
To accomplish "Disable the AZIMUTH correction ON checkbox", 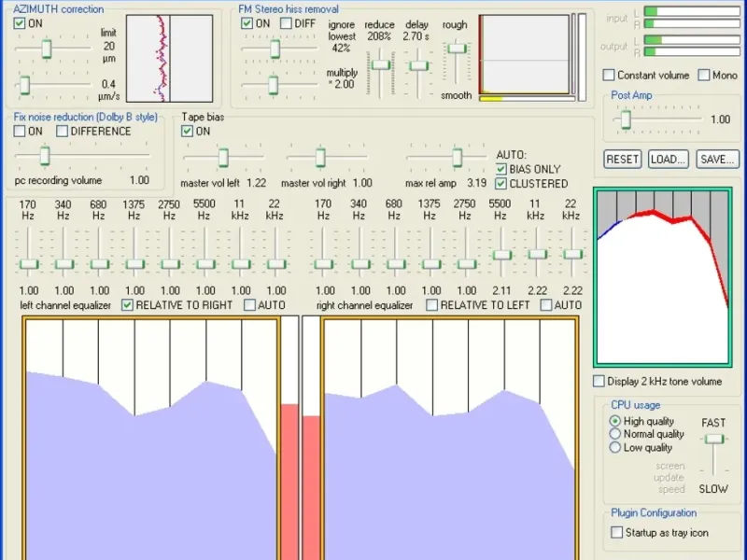I will (20, 23).
